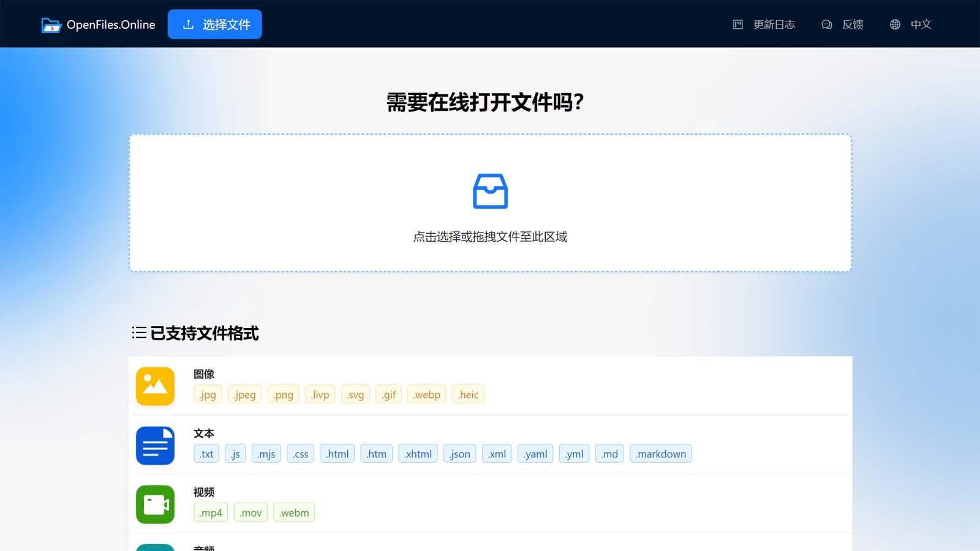This screenshot has height=551, width=980.
Task: Select the .svg format tag
Action: click(355, 394)
